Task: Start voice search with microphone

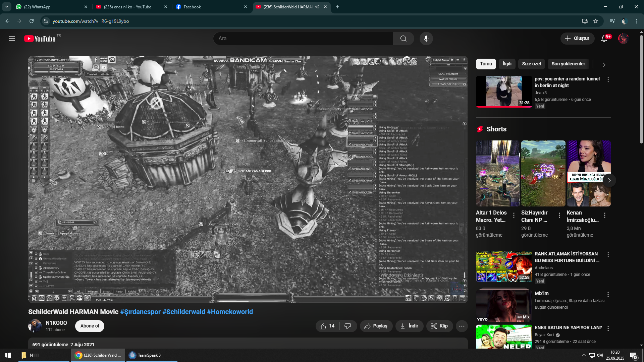Action: coord(426,39)
